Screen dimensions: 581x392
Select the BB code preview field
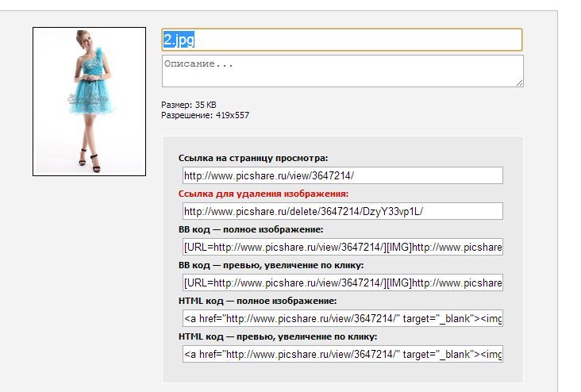point(342,282)
